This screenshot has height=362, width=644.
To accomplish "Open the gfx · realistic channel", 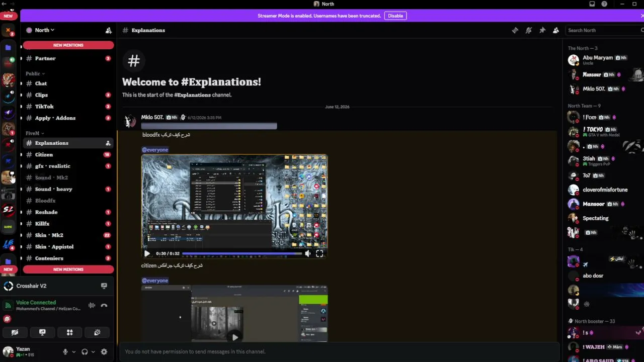I will [x=68, y=166].
